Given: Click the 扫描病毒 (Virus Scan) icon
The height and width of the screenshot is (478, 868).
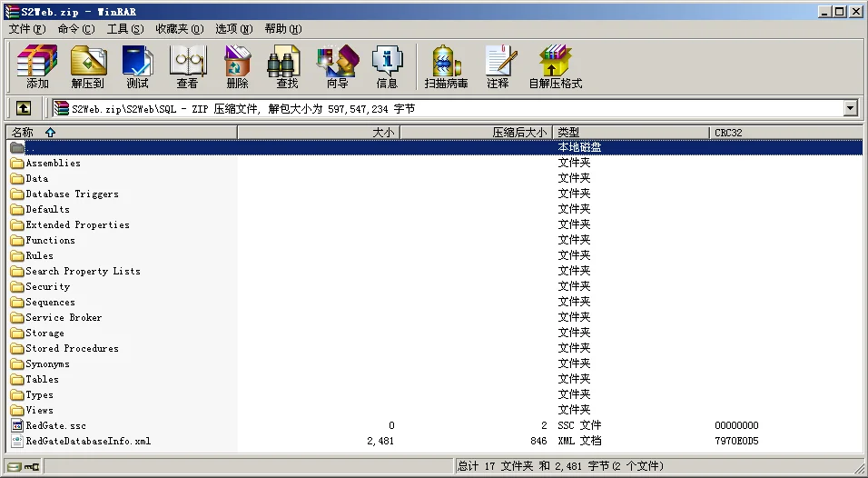Looking at the screenshot, I should [x=446, y=66].
